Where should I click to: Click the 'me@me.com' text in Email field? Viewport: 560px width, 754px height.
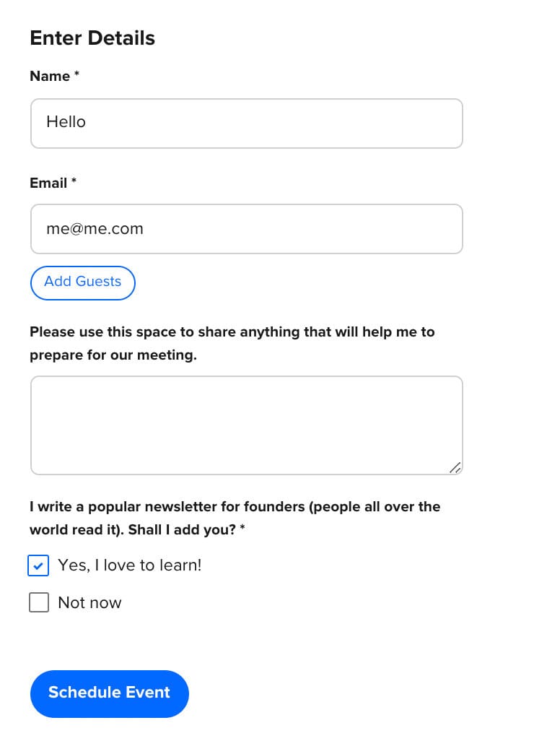tap(95, 229)
